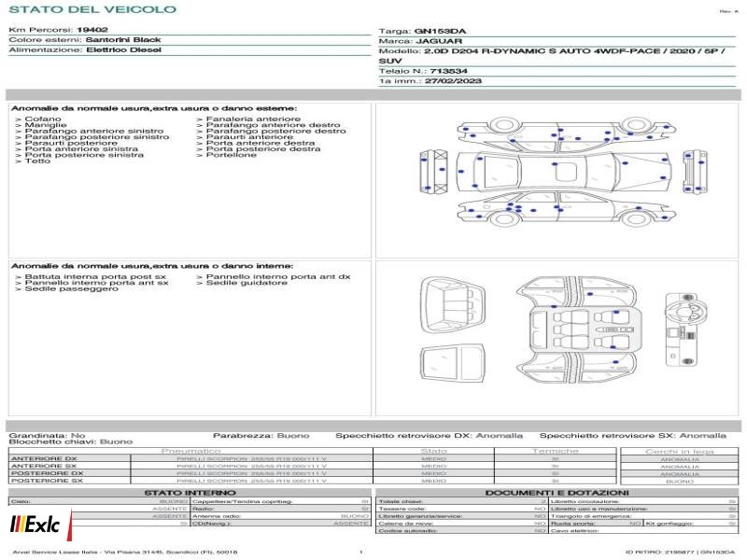Click the 'Cerchi in lega' column header
Image resolution: width=747 pixels, height=560 pixels.
click(x=680, y=452)
